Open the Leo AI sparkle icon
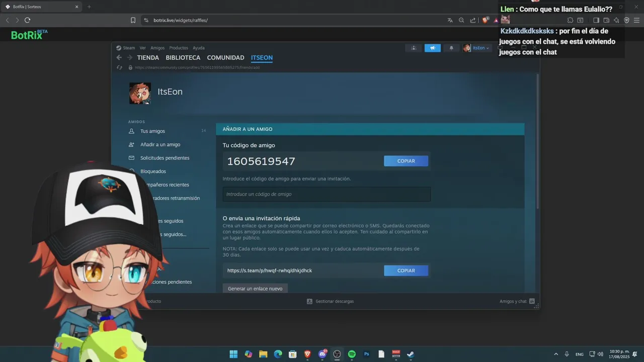This screenshot has height=362, width=644. point(616,20)
